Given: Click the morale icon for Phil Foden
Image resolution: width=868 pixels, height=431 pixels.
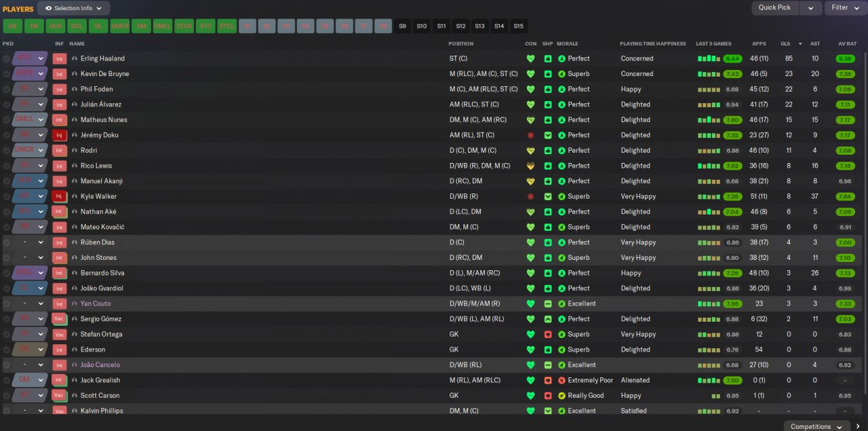Looking at the screenshot, I should [x=561, y=89].
